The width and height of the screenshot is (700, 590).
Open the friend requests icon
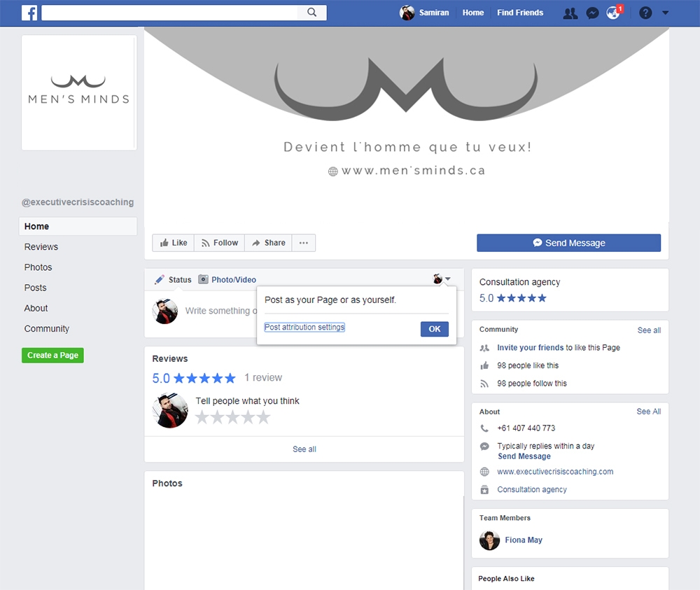click(x=570, y=13)
